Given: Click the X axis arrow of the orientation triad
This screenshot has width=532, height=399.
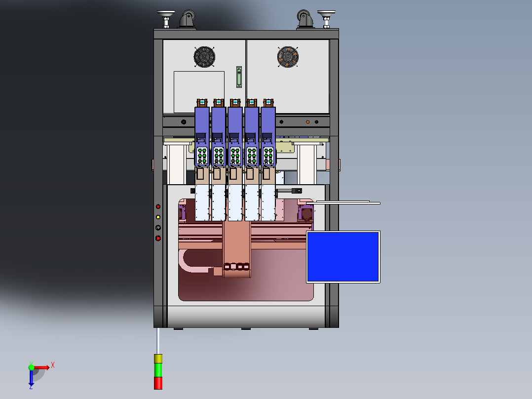Looking at the screenshot, I should click(41, 367).
